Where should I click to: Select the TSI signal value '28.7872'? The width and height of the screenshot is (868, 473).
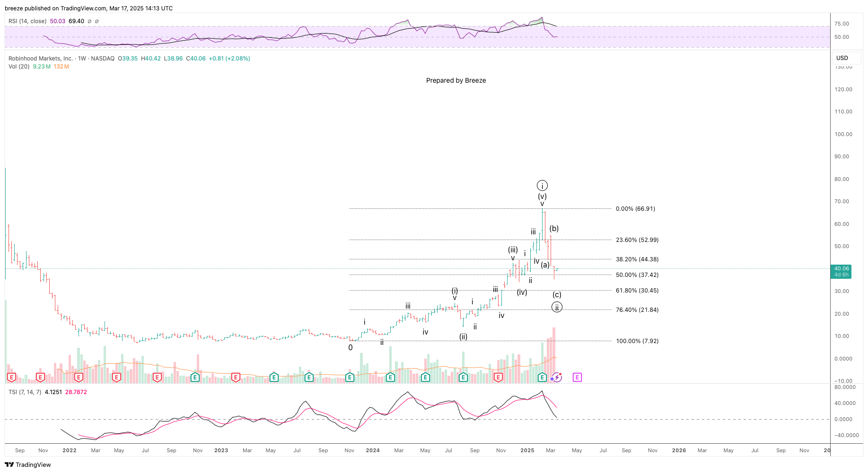(x=76, y=392)
